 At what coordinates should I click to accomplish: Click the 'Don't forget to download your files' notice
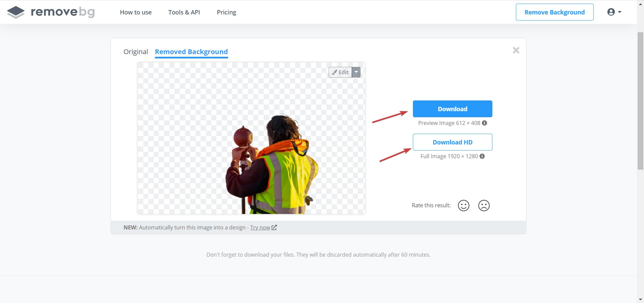pos(318,255)
